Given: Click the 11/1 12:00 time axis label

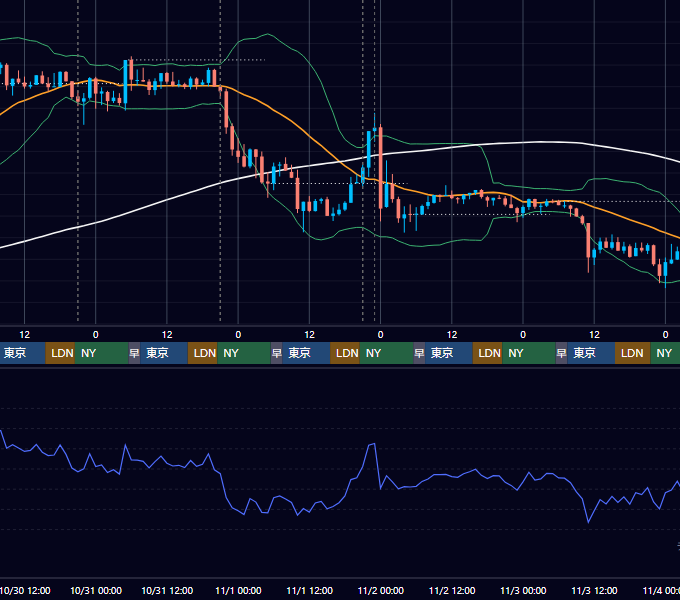Looking at the screenshot, I should point(309,590).
